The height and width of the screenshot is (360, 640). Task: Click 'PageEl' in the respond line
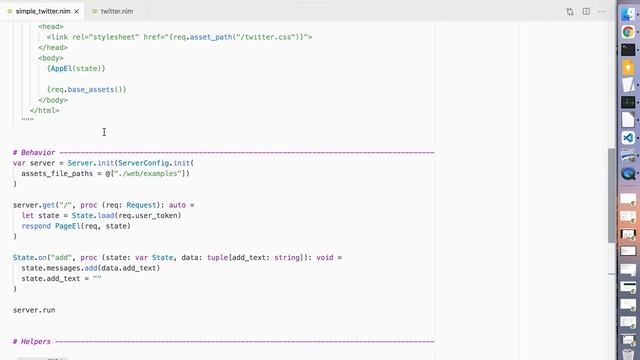[68, 226]
